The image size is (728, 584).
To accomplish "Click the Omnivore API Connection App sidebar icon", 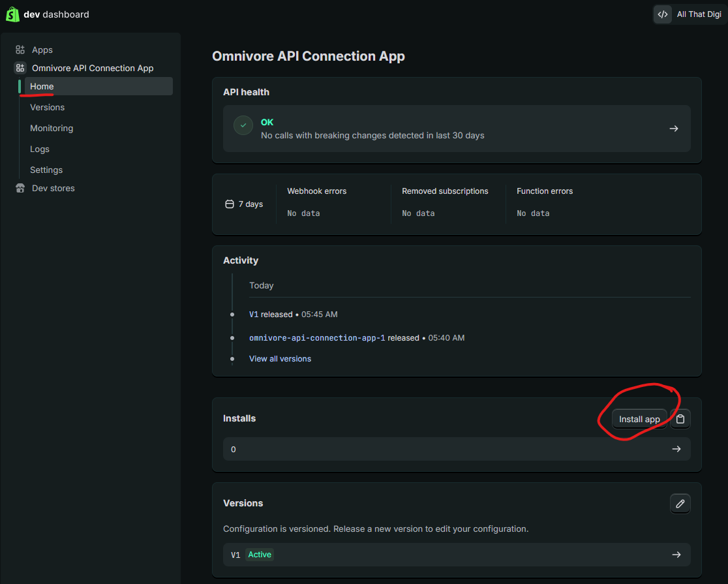I will coord(20,68).
